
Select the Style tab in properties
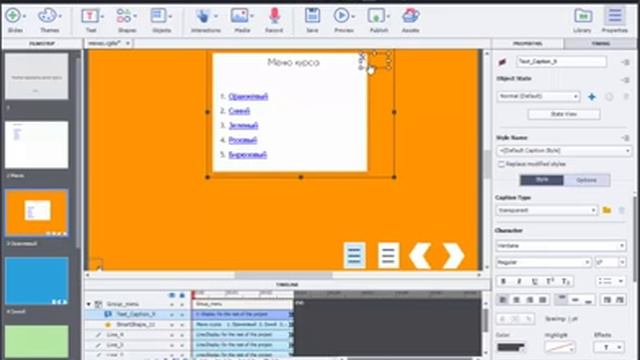point(542,180)
